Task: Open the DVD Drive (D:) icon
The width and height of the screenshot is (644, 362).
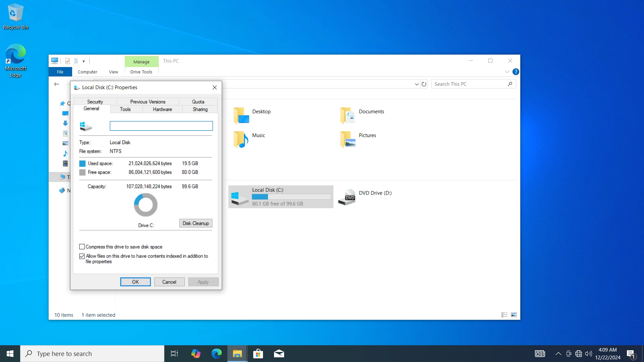Action: [347, 197]
